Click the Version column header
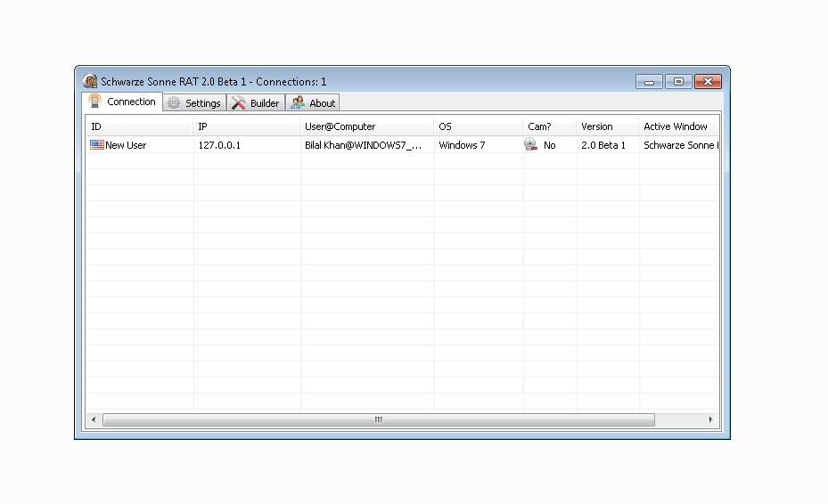 point(608,126)
